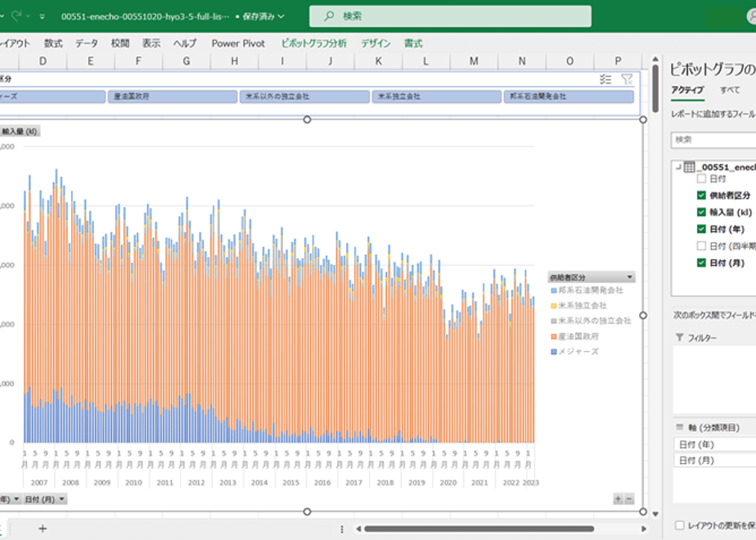Click the vertical scrollbar up arrow
This screenshot has width=756, height=540.
655,59
